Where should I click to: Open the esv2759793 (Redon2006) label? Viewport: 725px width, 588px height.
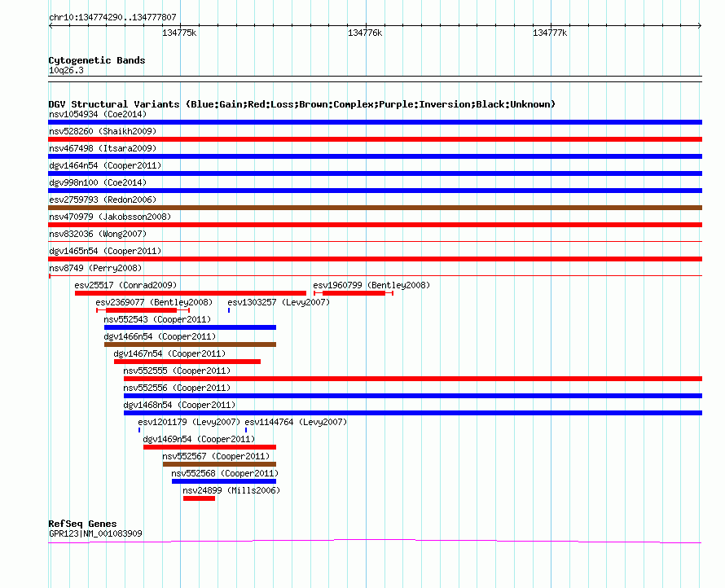pyautogui.click(x=103, y=200)
